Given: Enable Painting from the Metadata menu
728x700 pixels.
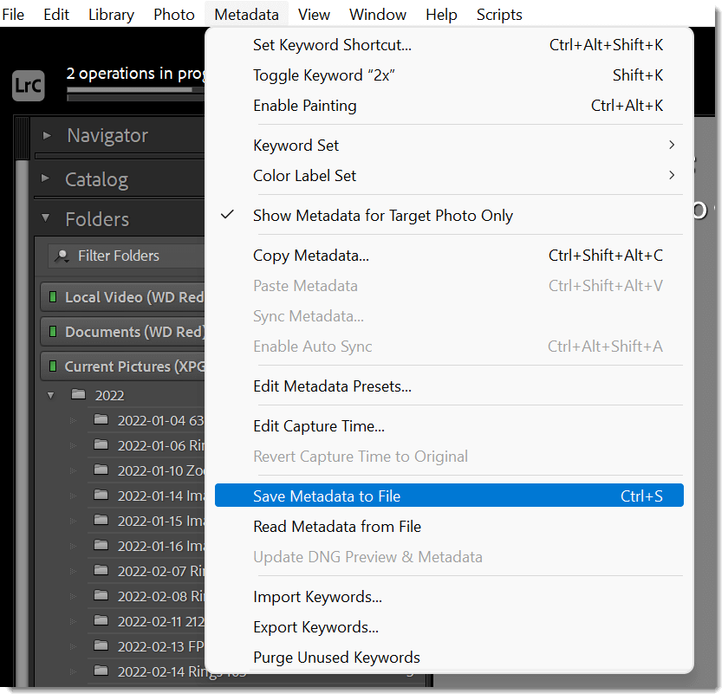Looking at the screenshot, I should coord(304,106).
